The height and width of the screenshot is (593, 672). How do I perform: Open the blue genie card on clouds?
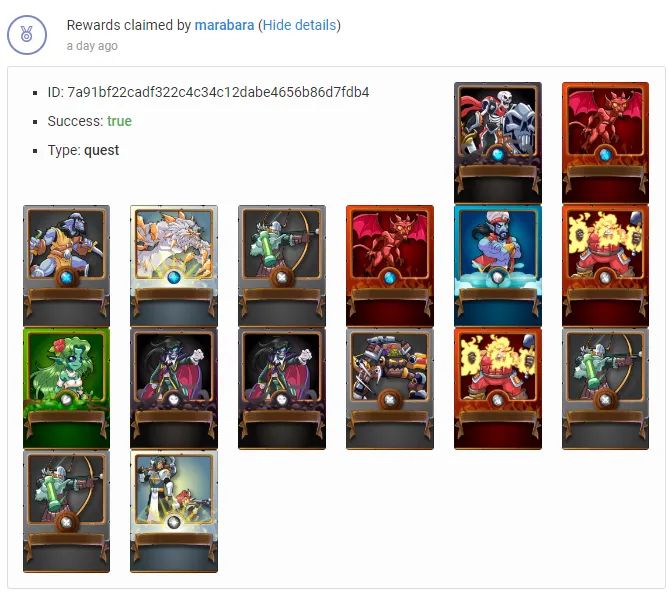point(498,266)
